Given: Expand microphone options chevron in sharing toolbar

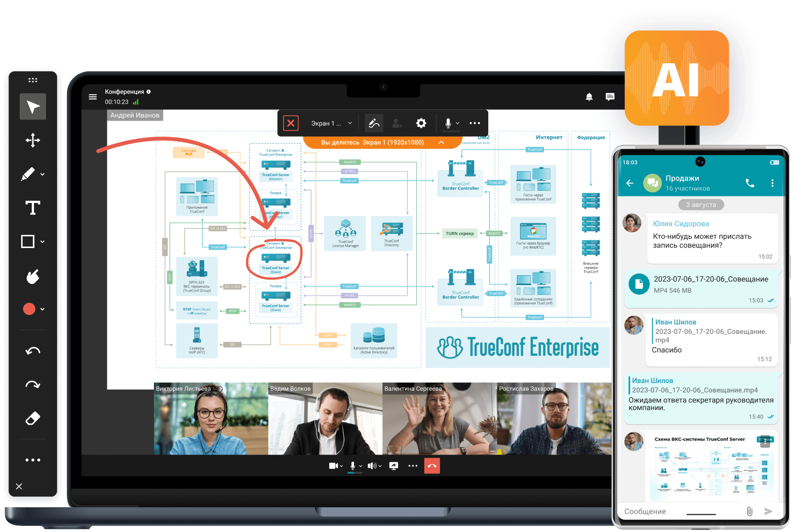Looking at the screenshot, I should click(x=458, y=123).
